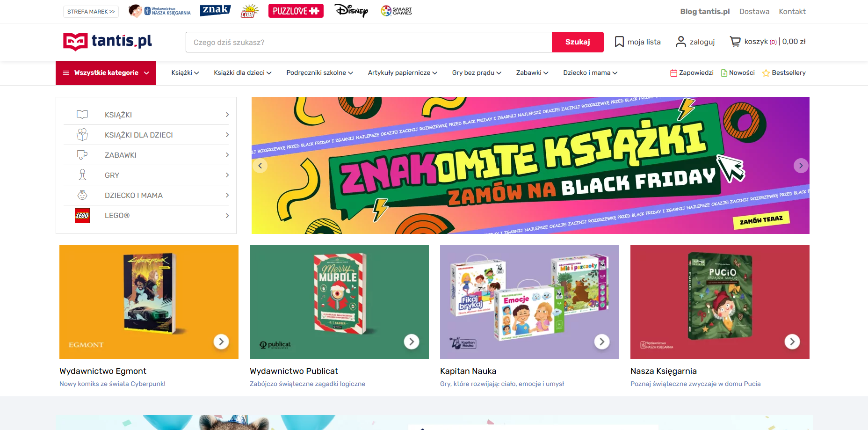Select KSIĄŻKI DLA DZIECI in sidebar
Screen dimensions: 868x430
point(139,135)
